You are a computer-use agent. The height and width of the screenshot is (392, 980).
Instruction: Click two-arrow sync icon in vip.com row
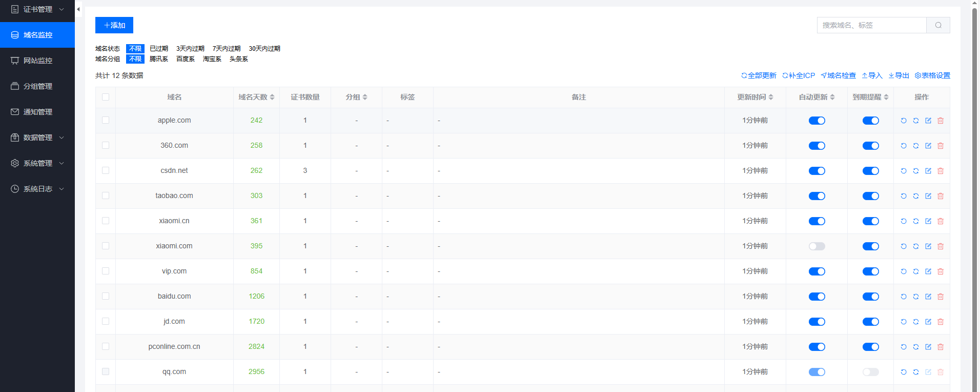pyautogui.click(x=916, y=271)
